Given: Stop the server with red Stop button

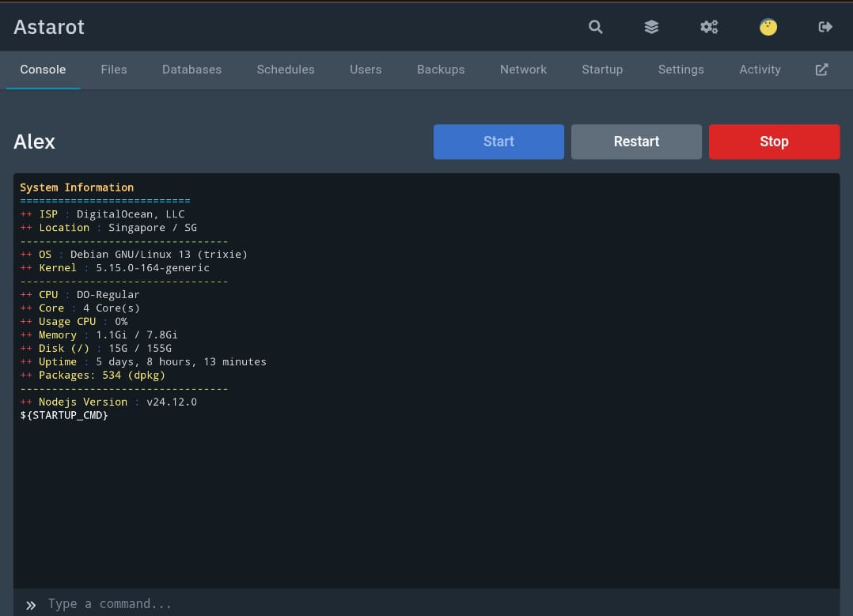Looking at the screenshot, I should tap(774, 142).
